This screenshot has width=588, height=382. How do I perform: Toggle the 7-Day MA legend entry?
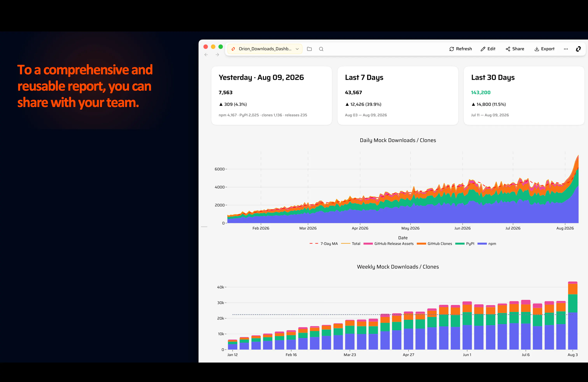[x=324, y=244]
